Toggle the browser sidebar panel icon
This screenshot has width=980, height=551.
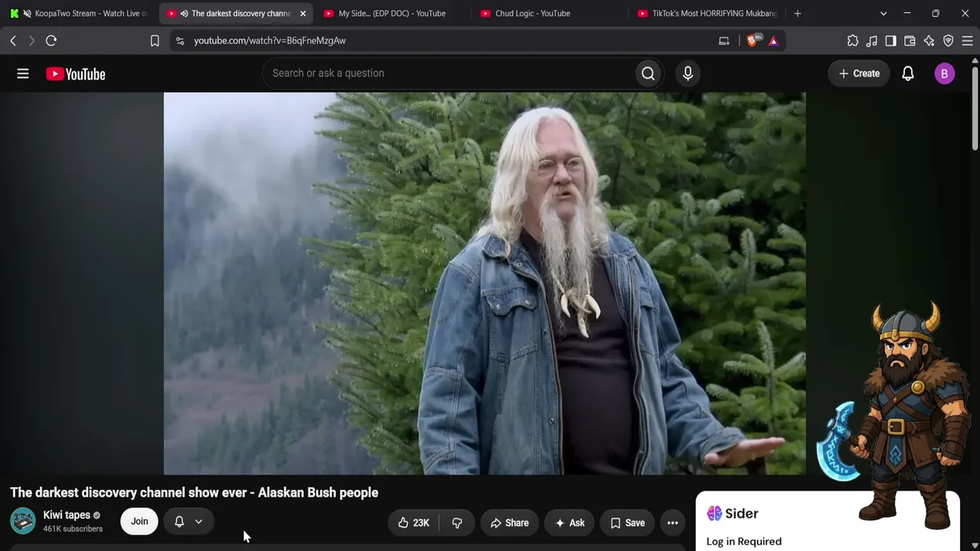pyautogui.click(x=890, y=41)
